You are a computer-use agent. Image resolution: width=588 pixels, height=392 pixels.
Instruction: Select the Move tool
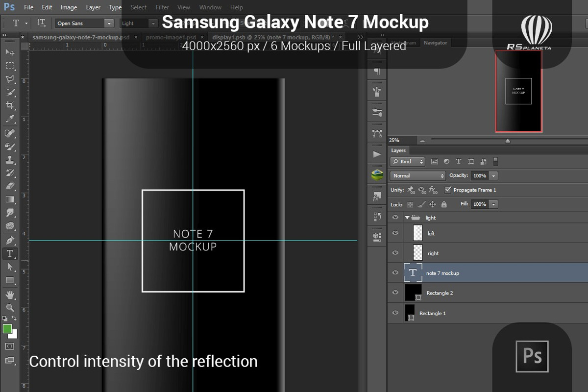tap(10, 52)
